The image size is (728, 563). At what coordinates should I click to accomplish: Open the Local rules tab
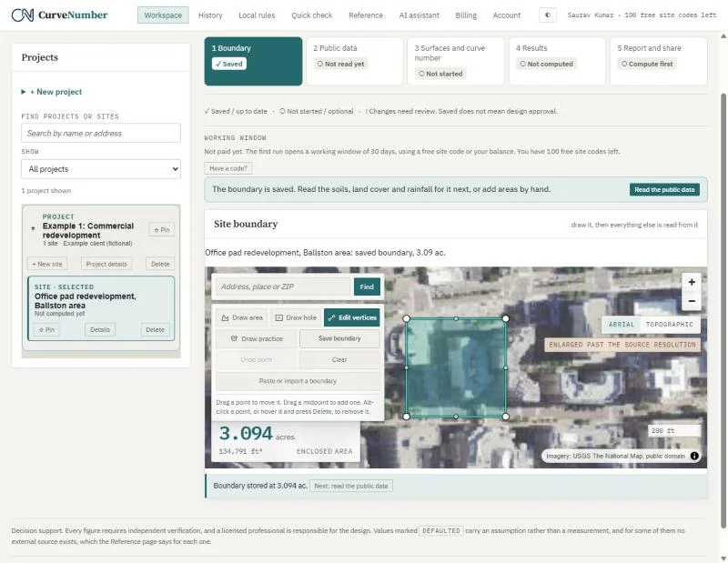[x=257, y=15]
